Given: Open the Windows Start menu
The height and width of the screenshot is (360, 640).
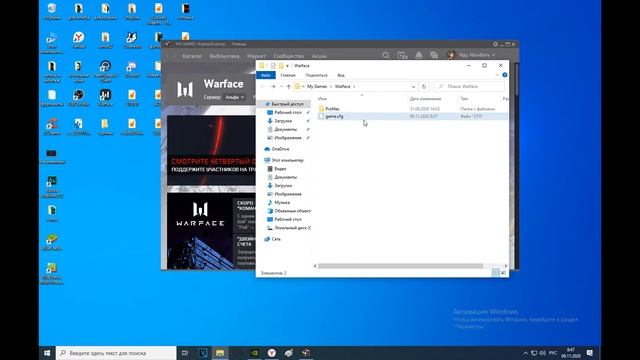Looking at the screenshot, I should click(x=47, y=353).
